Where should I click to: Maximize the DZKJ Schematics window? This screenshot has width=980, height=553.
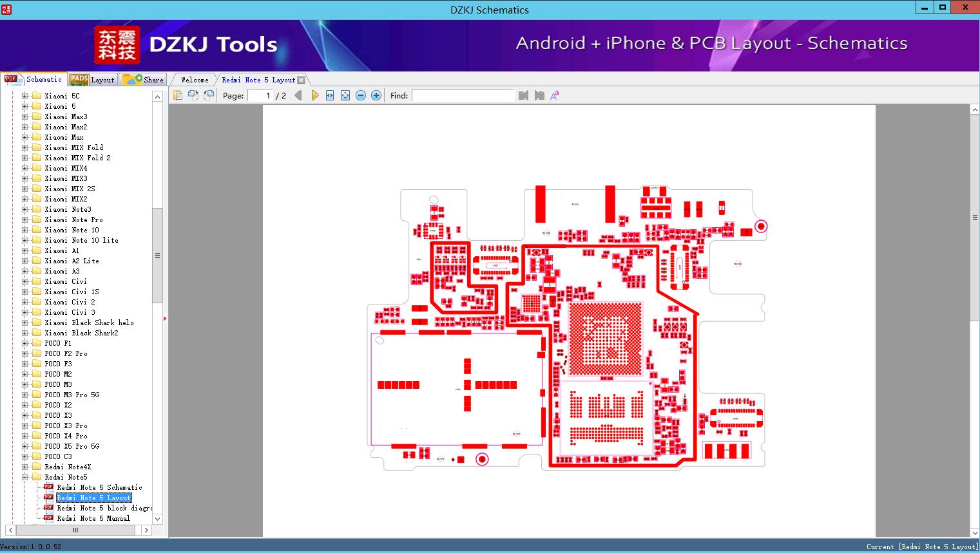click(x=943, y=8)
